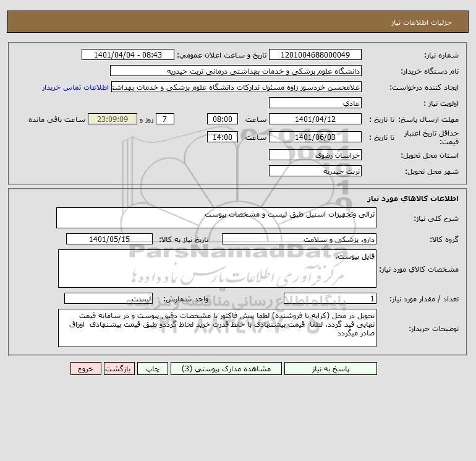Viewport: 476px width, 461px height.
Task: Click the خروج exit button
Action: point(86,369)
